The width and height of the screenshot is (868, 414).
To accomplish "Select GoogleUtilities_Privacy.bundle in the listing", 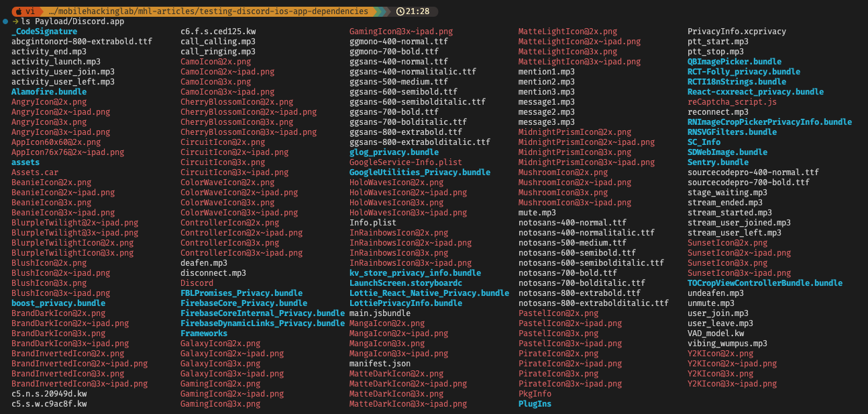I will [x=420, y=172].
